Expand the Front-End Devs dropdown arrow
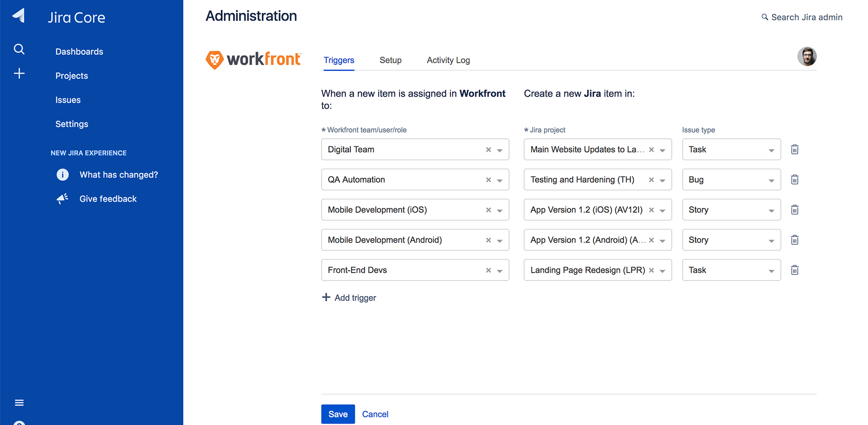This screenshot has width=868, height=425. click(x=500, y=272)
